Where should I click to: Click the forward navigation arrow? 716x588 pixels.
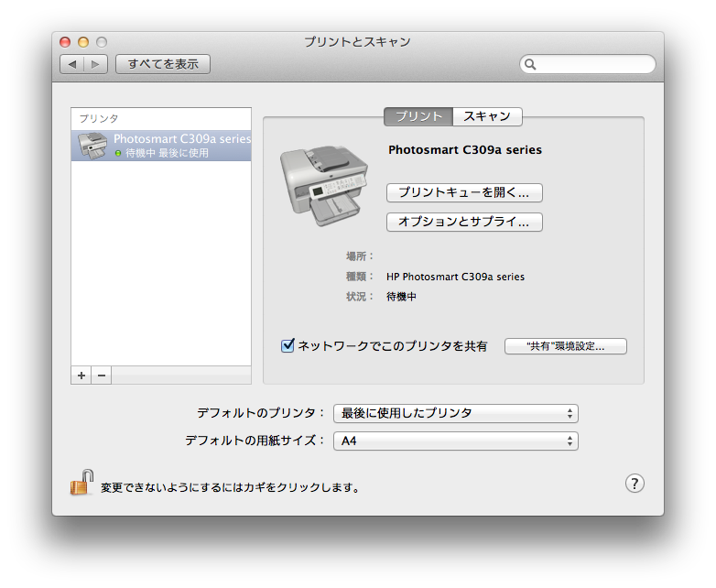coord(95,64)
